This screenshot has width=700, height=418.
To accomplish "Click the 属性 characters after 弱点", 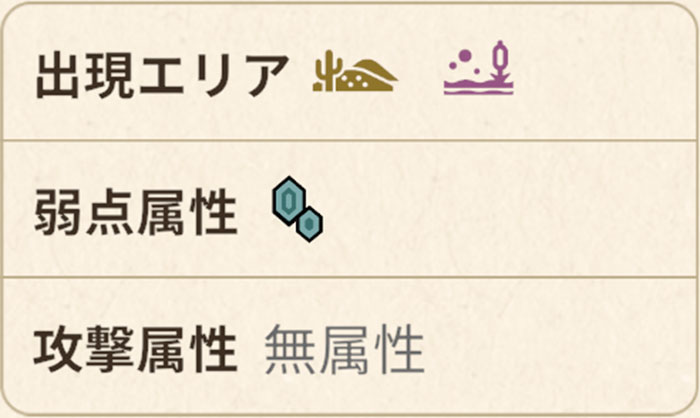I will (x=187, y=213).
